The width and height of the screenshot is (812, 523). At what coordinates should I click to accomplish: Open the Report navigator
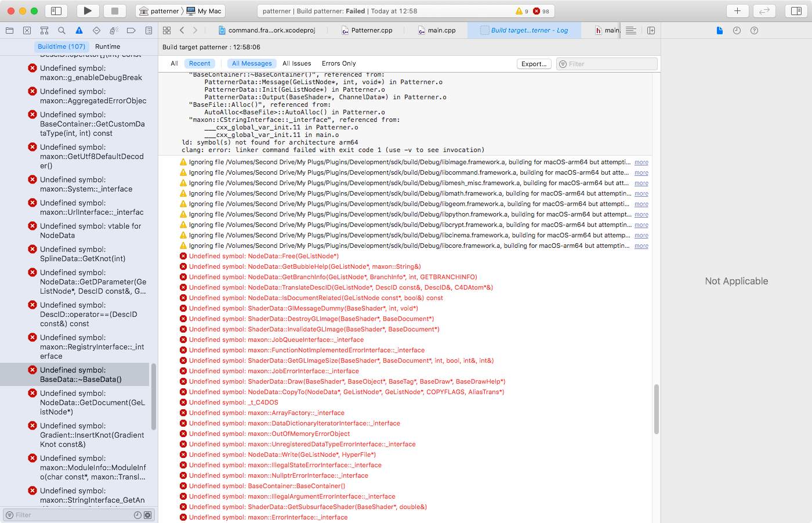[148, 30]
